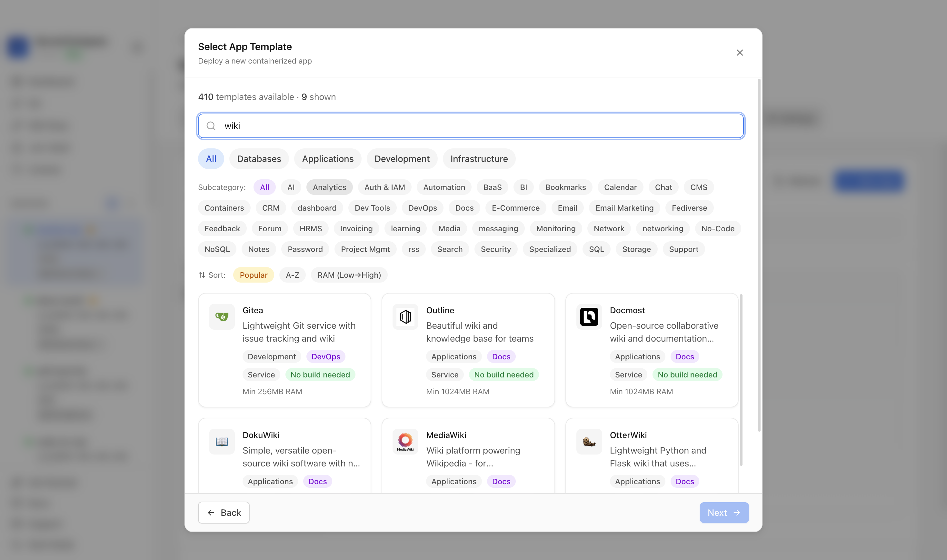
Task: Select the Infrastructure category
Action: point(479,159)
